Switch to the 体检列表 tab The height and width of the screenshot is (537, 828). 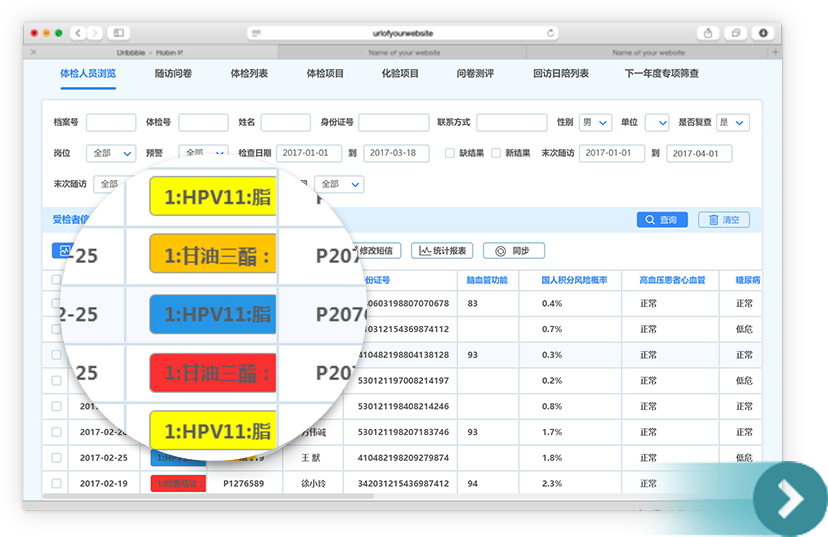[249, 74]
